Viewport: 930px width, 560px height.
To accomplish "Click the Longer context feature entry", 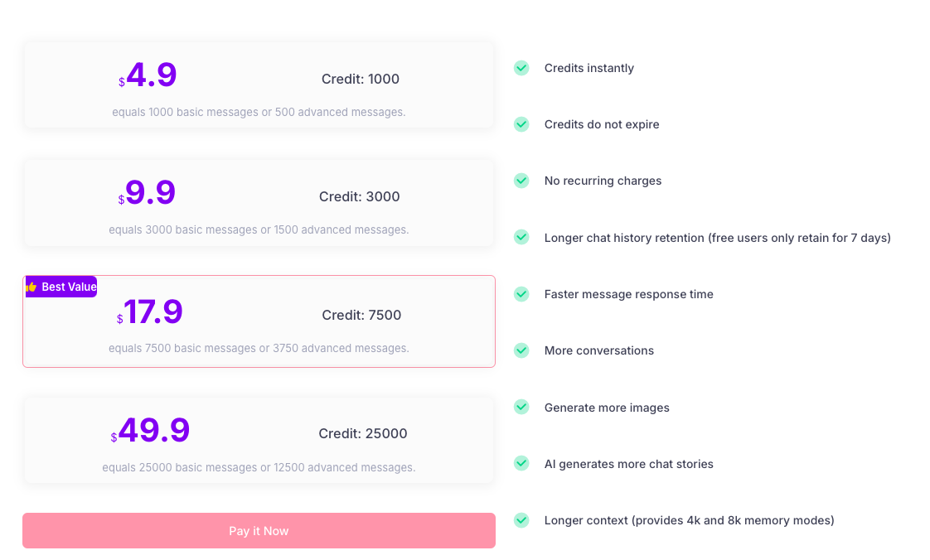I will tap(689, 520).
